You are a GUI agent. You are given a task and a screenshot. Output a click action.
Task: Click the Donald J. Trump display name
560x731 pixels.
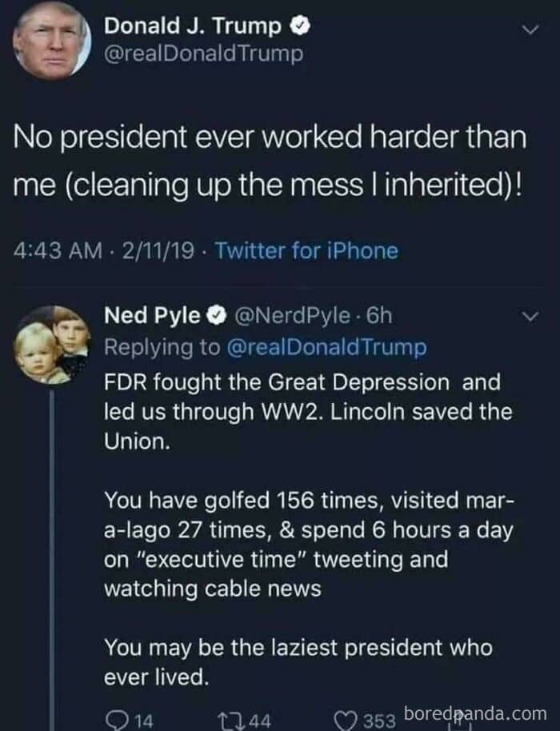click(193, 26)
